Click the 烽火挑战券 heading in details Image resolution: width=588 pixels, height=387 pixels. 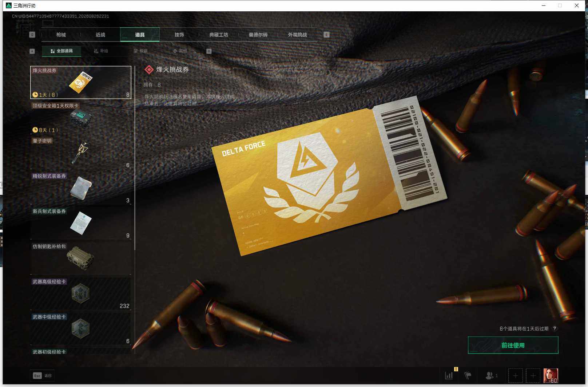pyautogui.click(x=172, y=70)
